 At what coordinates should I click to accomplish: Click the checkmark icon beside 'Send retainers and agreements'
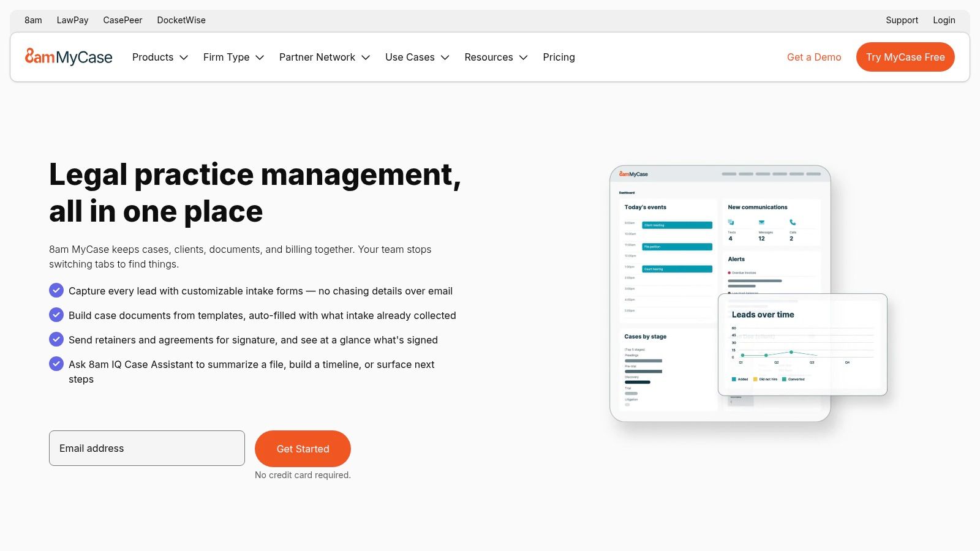point(56,339)
